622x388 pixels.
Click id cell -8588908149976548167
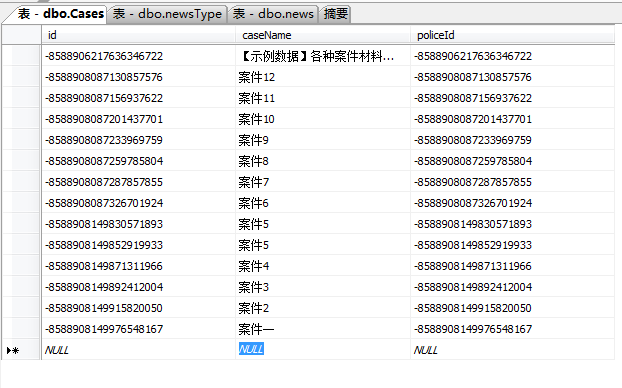(138, 329)
